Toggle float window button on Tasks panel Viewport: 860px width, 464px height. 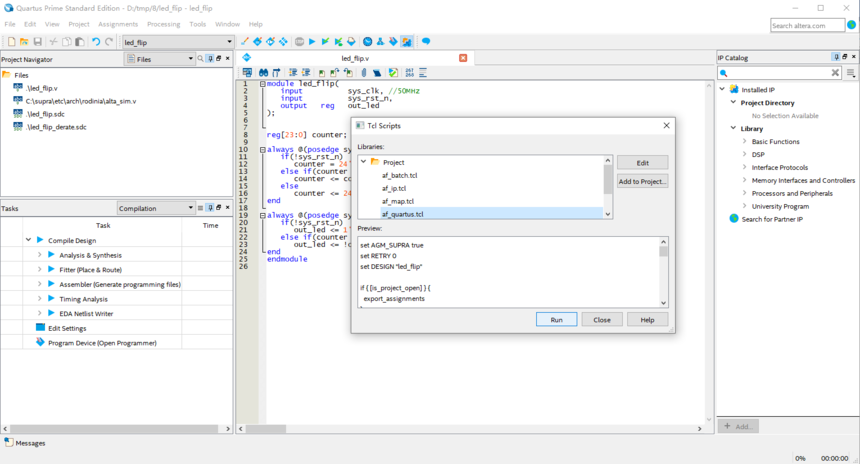pyautogui.click(x=219, y=208)
